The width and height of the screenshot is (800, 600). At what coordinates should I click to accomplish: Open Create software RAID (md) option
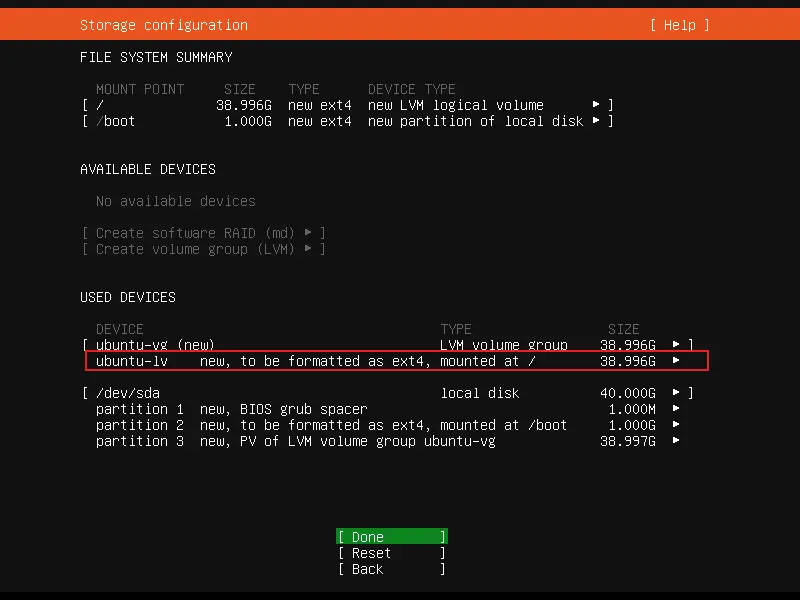204,233
